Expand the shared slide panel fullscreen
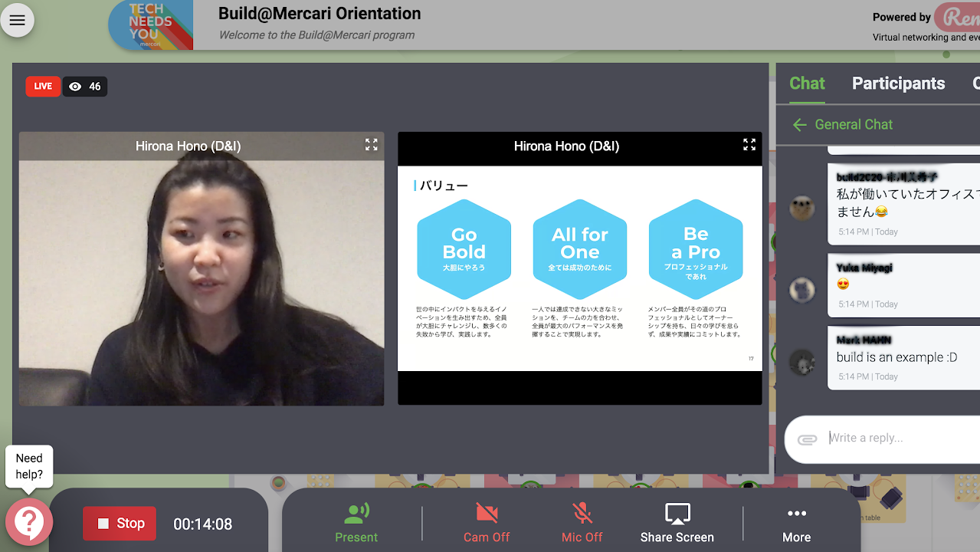The height and width of the screenshot is (552, 980). pyautogui.click(x=749, y=144)
